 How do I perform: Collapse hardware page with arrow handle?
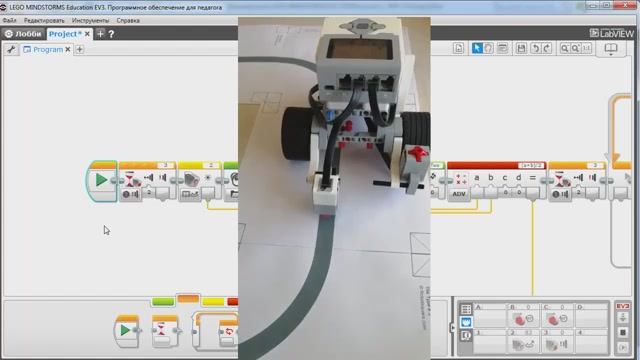click(x=452, y=328)
